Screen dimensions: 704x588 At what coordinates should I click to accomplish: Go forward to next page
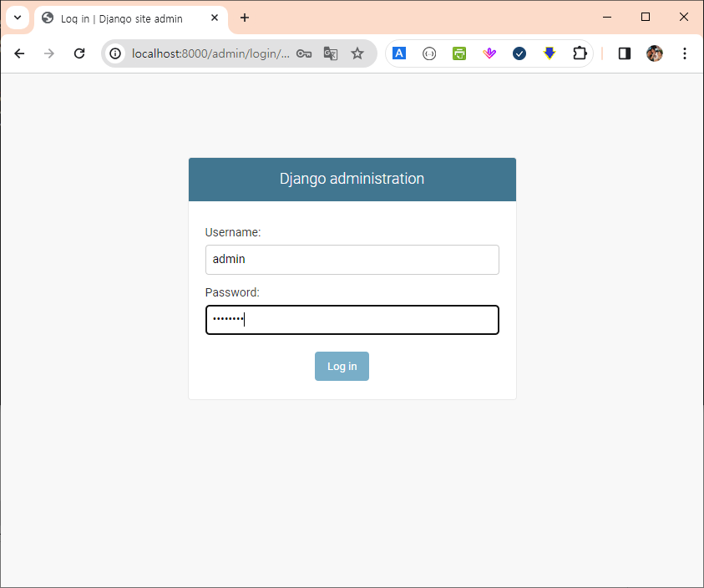49,53
